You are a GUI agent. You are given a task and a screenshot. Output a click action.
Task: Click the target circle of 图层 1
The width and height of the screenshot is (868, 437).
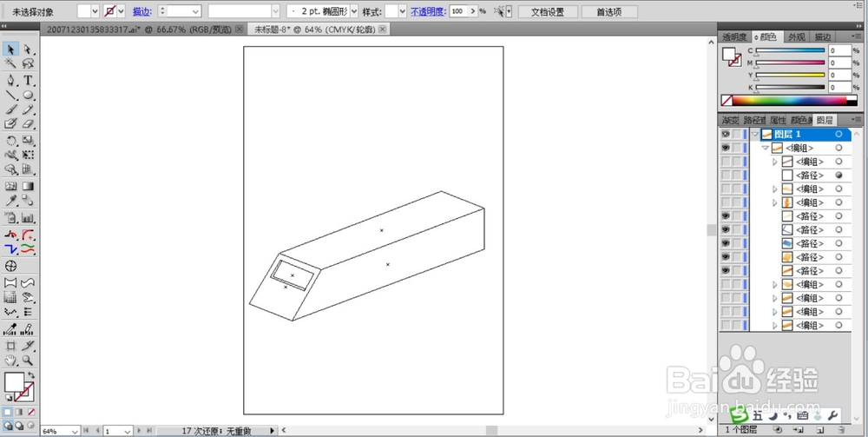(838, 134)
